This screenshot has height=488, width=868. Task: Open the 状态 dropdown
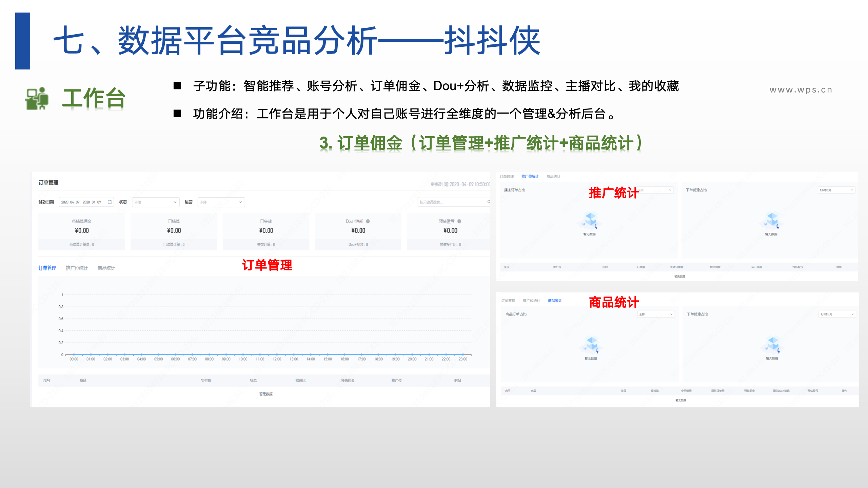156,202
